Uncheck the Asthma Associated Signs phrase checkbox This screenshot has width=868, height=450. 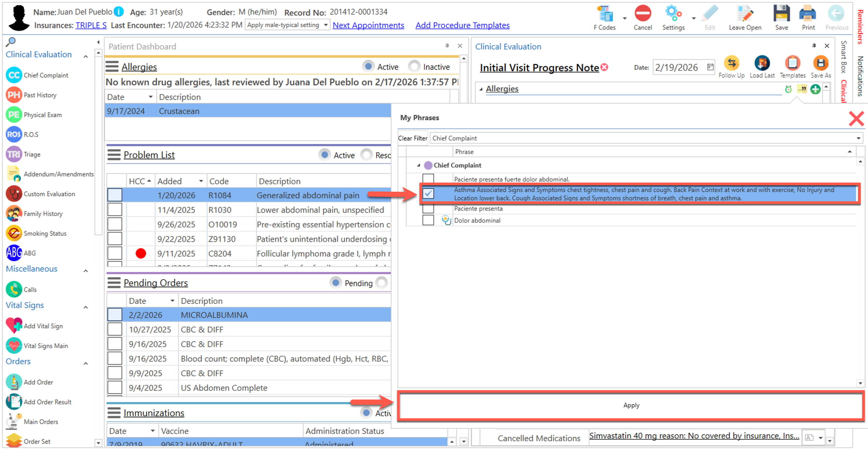coord(428,194)
